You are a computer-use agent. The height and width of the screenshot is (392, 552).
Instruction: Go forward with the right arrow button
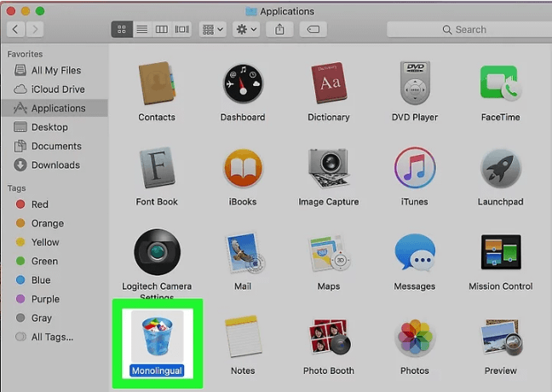tap(34, 29)
